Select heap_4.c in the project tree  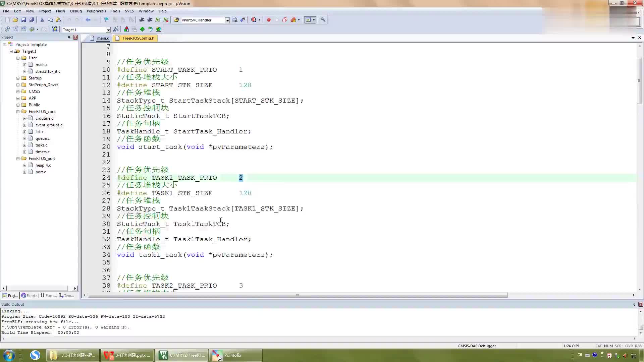point(43,165)
